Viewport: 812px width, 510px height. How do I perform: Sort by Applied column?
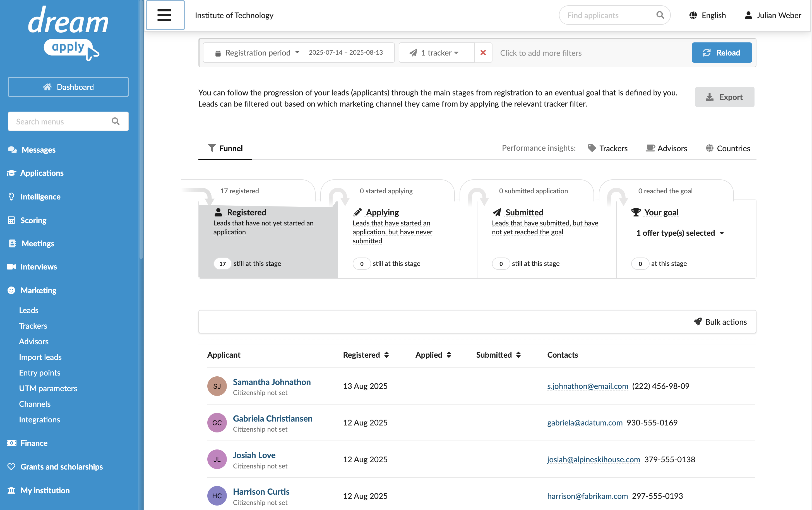[433, 355]
